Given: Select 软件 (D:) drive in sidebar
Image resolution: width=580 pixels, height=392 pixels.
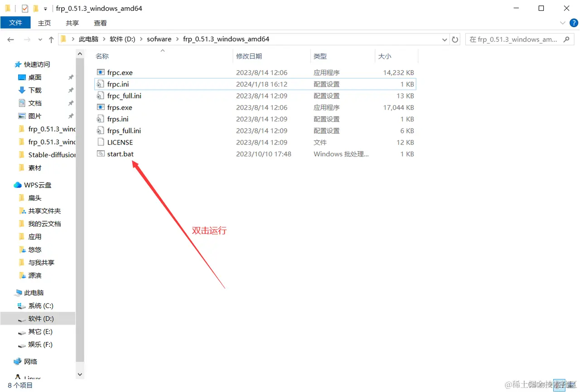Looking at the screenshot, I should pyautogui.click(x=38, y=319).
